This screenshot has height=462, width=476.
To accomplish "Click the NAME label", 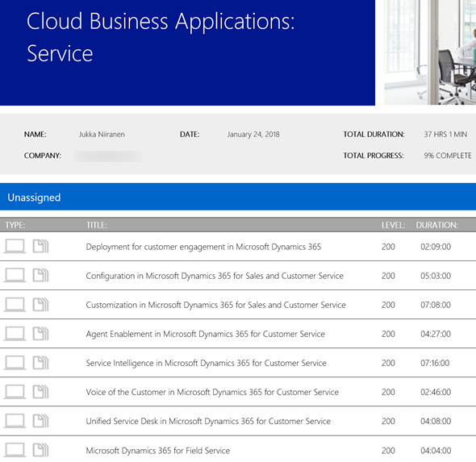I will pyautogui.click(x=35, y=135).
